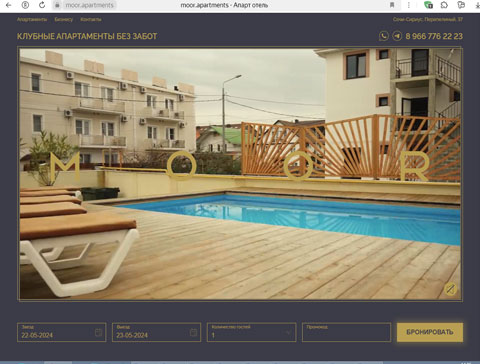
Task: Click the green shield protection extension icon
Action: tap(428, 5)
